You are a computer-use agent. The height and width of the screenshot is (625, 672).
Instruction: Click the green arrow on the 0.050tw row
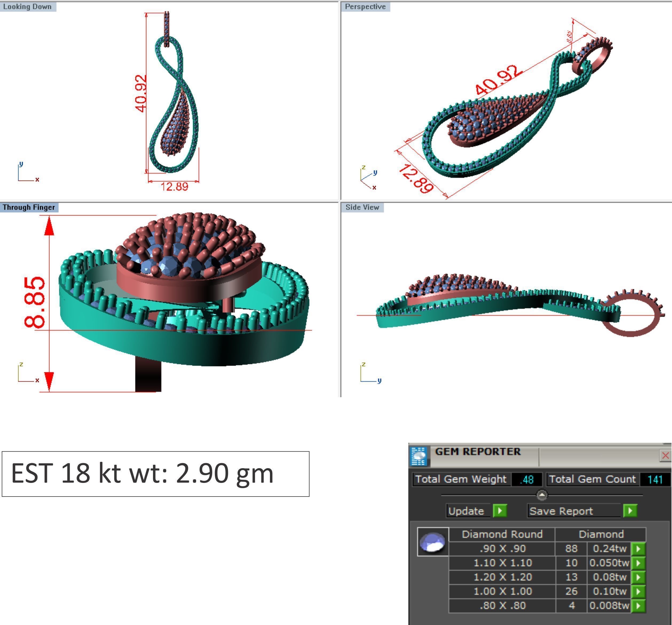639,563
